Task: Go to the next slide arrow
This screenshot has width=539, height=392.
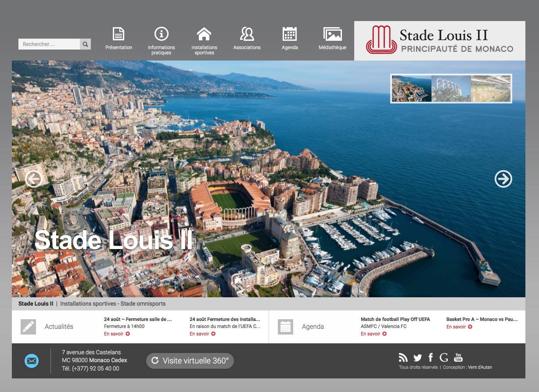Action: [x=503, y=179]
